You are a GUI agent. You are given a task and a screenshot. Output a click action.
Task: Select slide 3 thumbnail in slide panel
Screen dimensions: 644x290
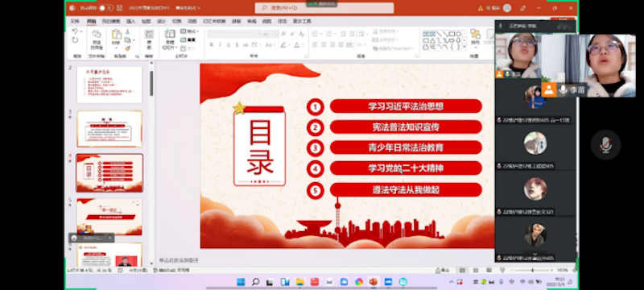click(109, 129)
